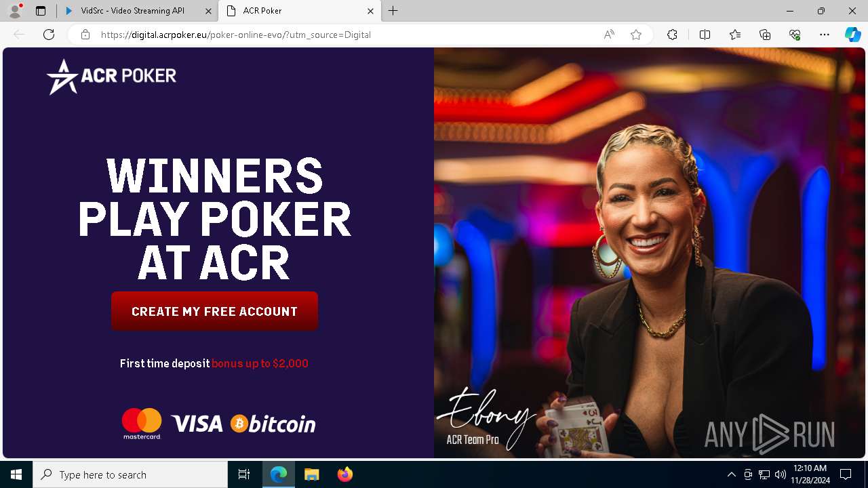Close the ACR Poker tab
The width and height of the screenshot is (868, 488).
coord(371,11)
